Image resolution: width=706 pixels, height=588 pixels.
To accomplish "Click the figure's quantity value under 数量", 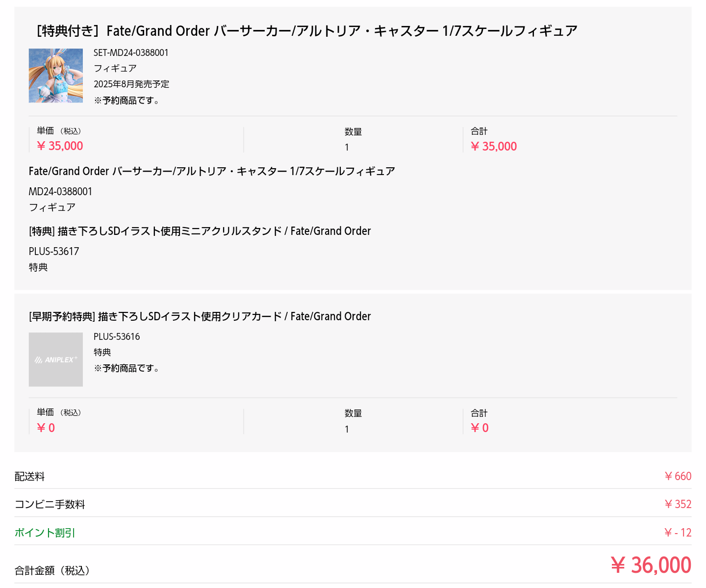I will coord(347,147).
